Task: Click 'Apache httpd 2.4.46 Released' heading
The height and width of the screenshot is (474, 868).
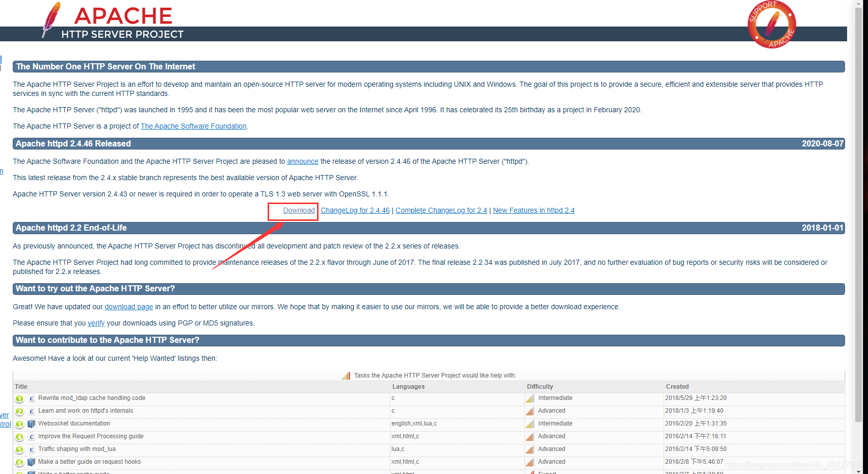Action: click(x=73, y=143)
